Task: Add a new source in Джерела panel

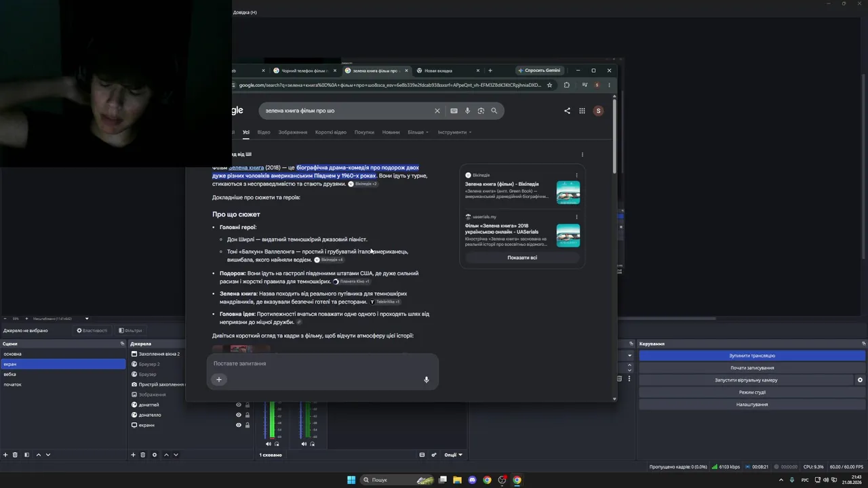Action: click(133, 455)
